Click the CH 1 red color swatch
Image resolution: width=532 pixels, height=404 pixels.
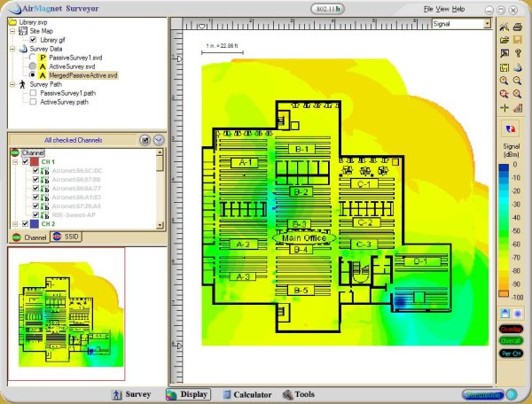pos(35,161)
